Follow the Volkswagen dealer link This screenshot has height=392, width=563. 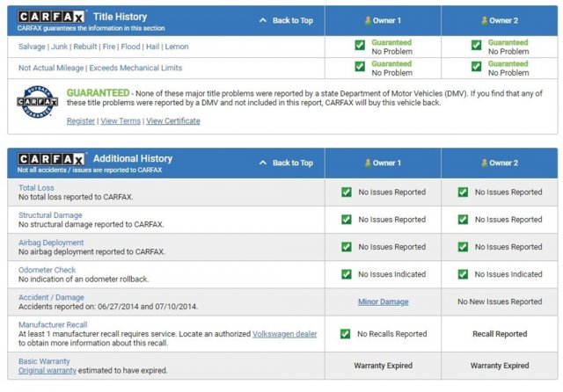(x=286, y=335)
